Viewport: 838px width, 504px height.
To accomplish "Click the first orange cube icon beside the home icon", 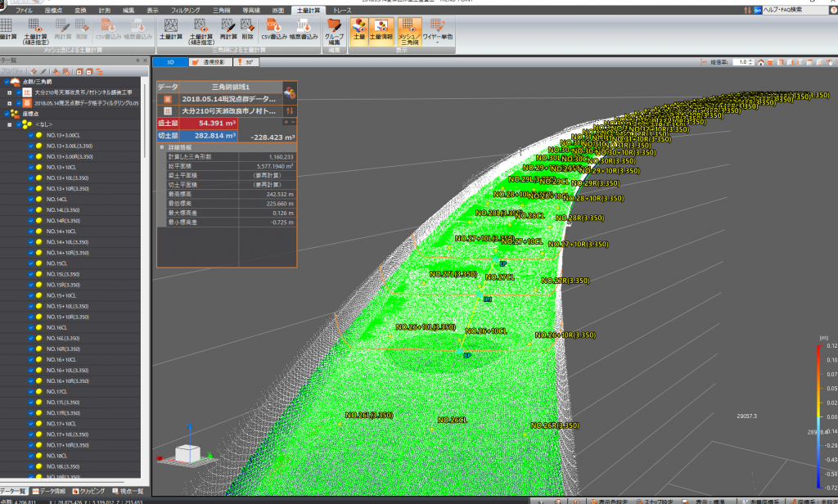I will pos(770,62).
